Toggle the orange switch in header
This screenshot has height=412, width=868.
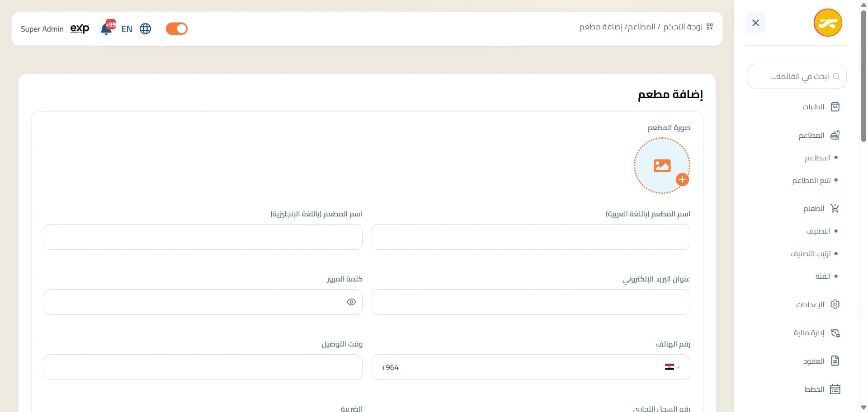tap(177, 28)
